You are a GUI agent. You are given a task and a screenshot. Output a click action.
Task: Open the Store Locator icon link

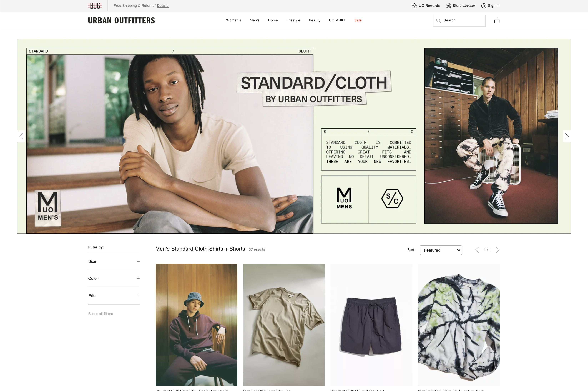448,6
